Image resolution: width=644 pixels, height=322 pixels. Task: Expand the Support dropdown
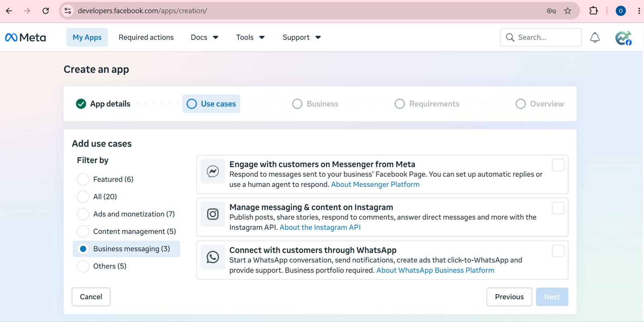301,37
